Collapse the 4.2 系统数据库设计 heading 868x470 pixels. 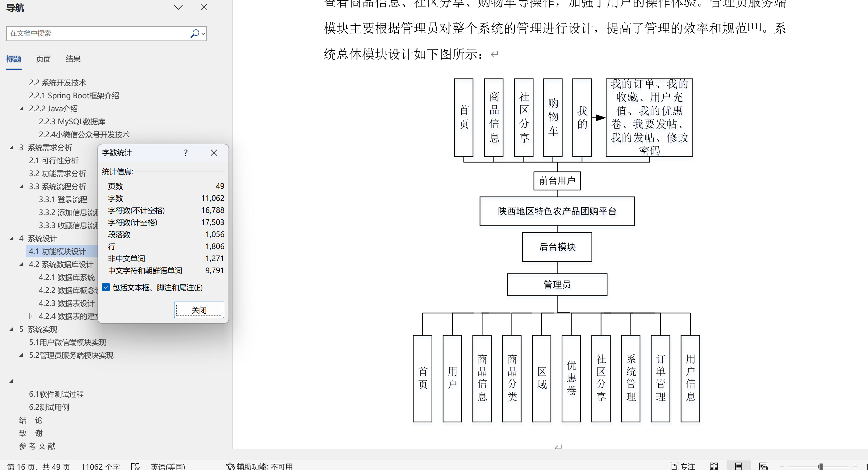coord(21,264)
